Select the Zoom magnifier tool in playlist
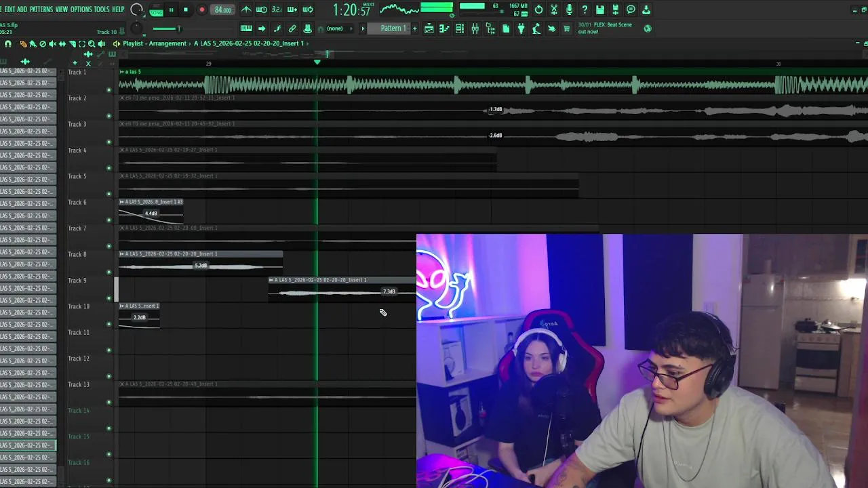Viewport: 868px width, 488px height. click(91, 43)
